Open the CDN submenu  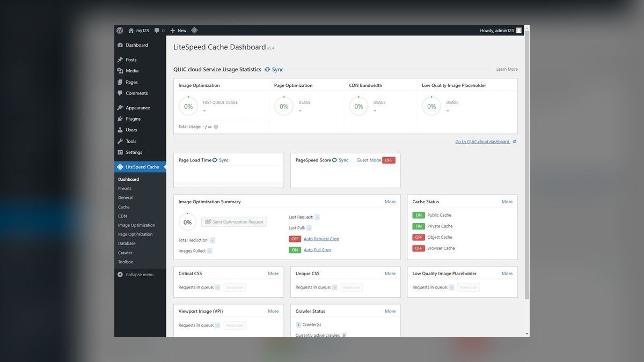122,216
